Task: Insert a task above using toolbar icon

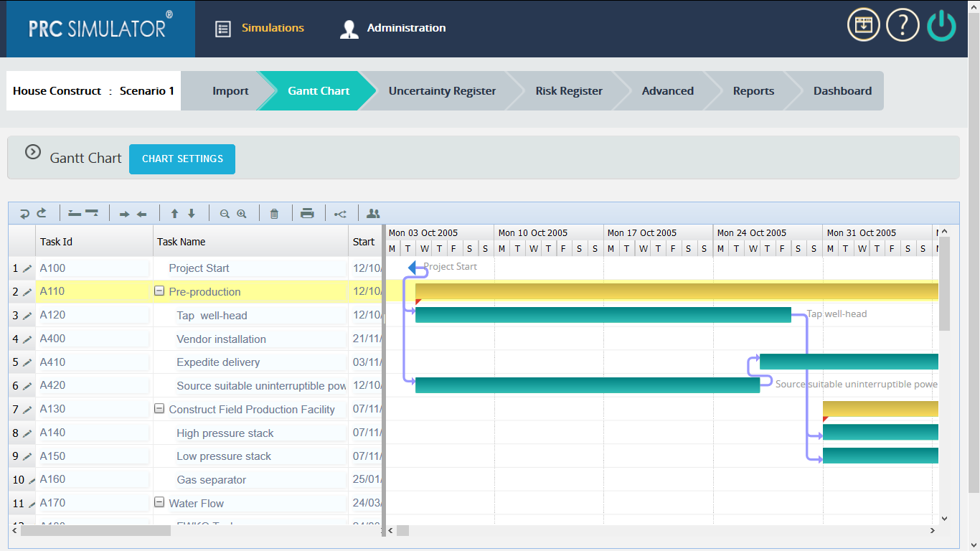Action: (x=75, y=213)
